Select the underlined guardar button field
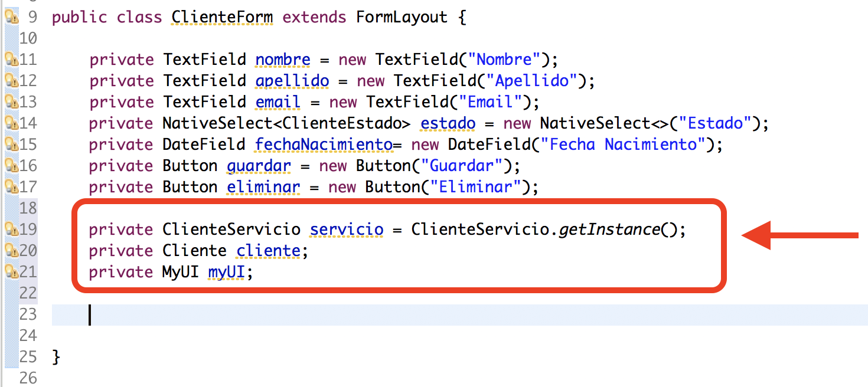 259,166
